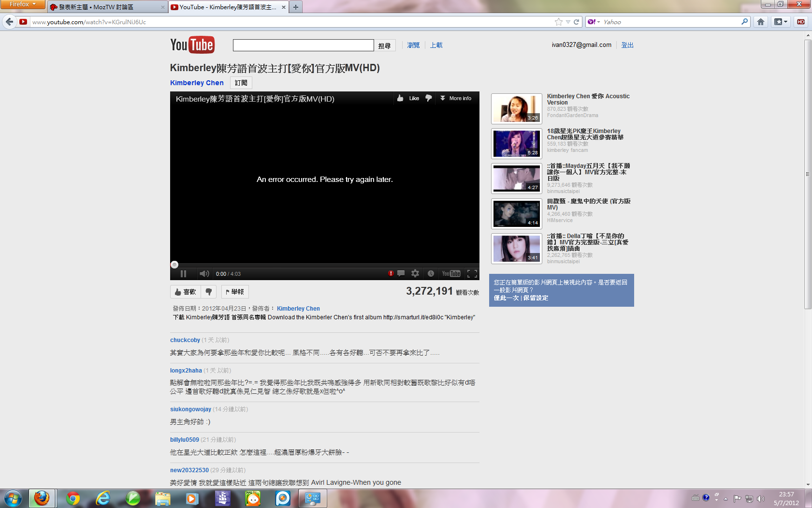Image resolution: width=812 pixels, height=508 pixels.
Task: Click the magnifier in the Yahoo search box
Action: point(744,22)
